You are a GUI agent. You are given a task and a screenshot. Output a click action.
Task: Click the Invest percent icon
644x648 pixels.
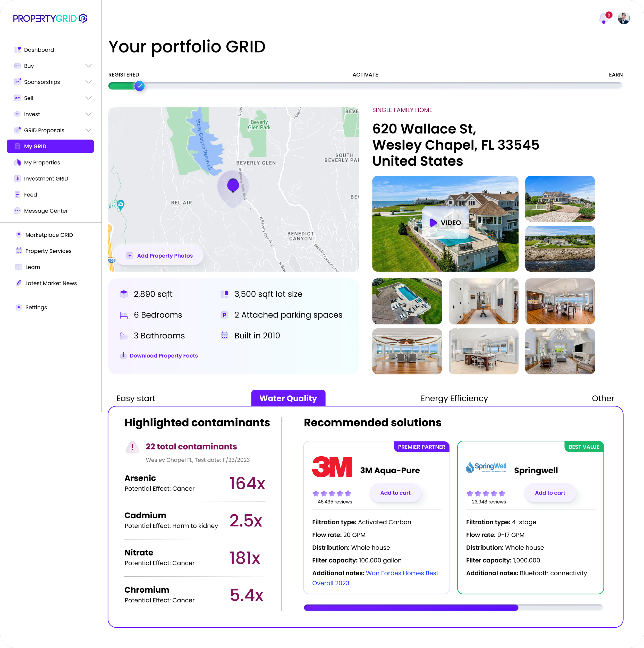point(18,114)
